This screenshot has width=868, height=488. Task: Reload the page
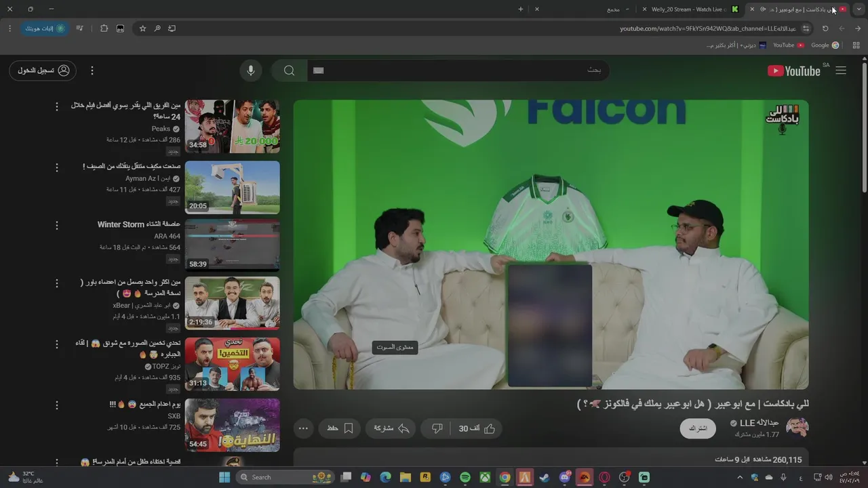pyautogui.click(x=825, y=28)
